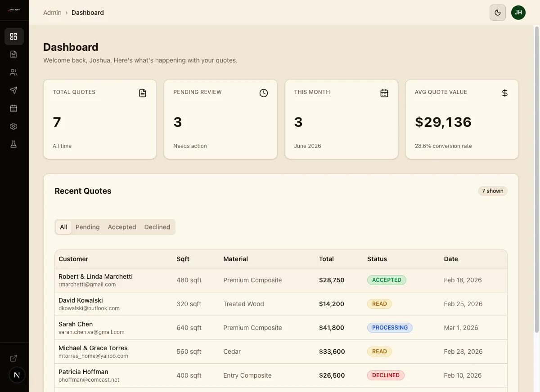Toggle dark mode with the moon button
Viewport: 540px width, 392px height.
tap(498, 13)
